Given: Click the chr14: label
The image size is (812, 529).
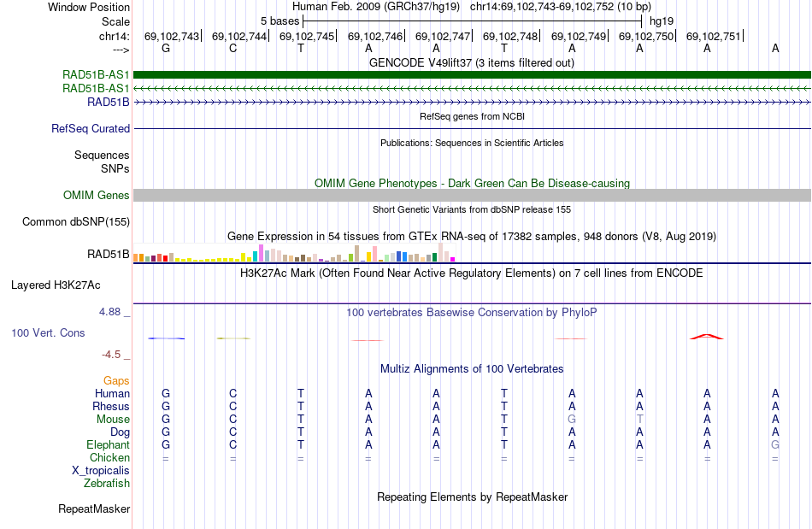Looking at the screenshot, I should (114, 36).
